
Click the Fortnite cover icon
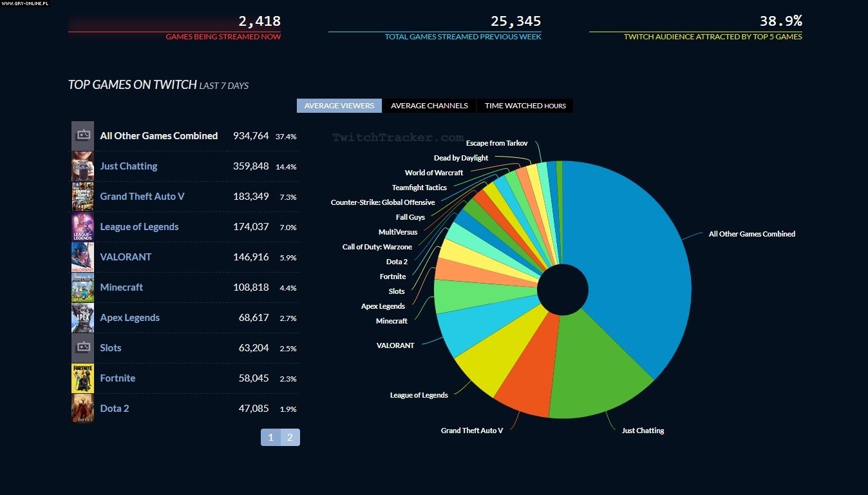pos(82,378)
